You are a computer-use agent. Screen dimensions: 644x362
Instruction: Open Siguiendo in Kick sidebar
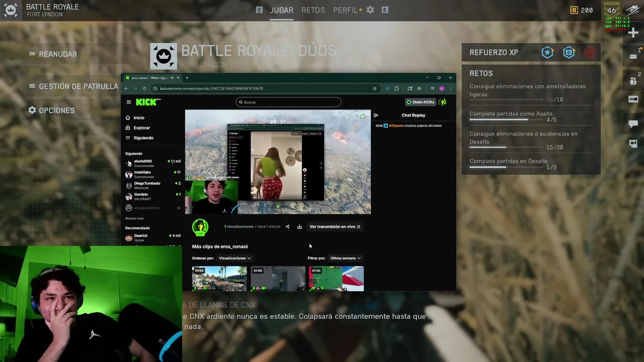(143, 138)
